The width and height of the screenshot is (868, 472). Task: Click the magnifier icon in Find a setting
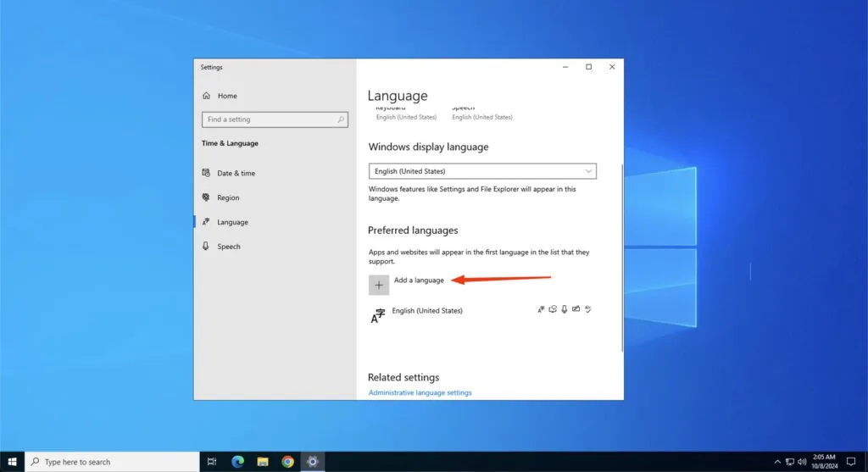(x=341, y=119)
